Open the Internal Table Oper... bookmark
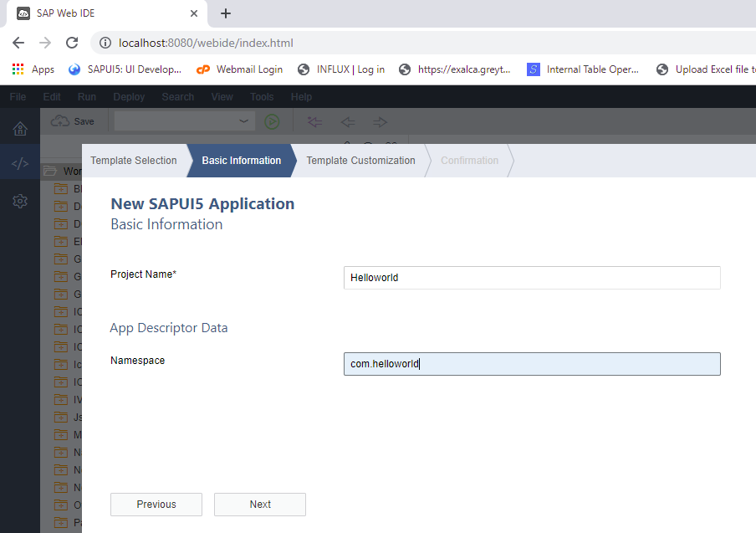Viewport: 756px width, 533px height. pos(583,69)
